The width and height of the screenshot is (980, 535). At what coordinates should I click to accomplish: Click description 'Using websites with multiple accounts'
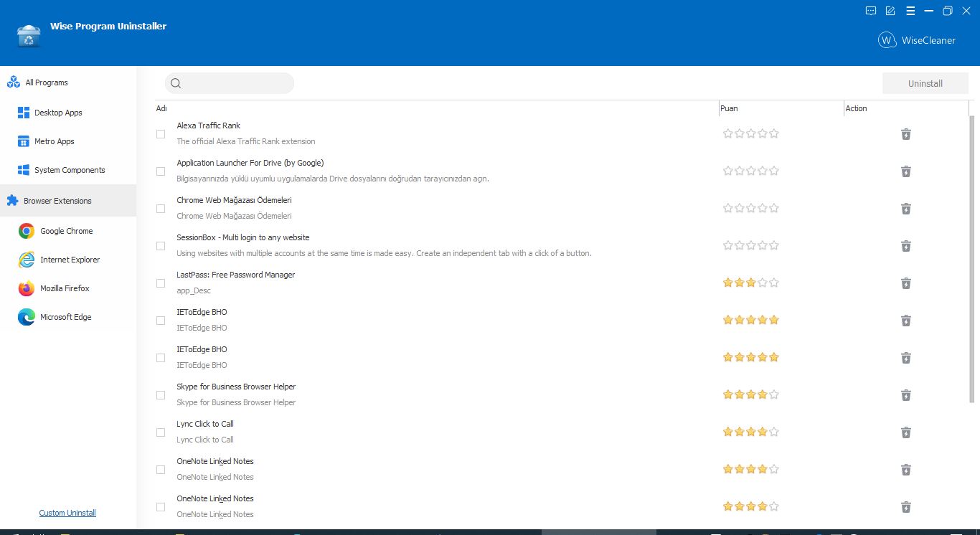tap(385, 253)
